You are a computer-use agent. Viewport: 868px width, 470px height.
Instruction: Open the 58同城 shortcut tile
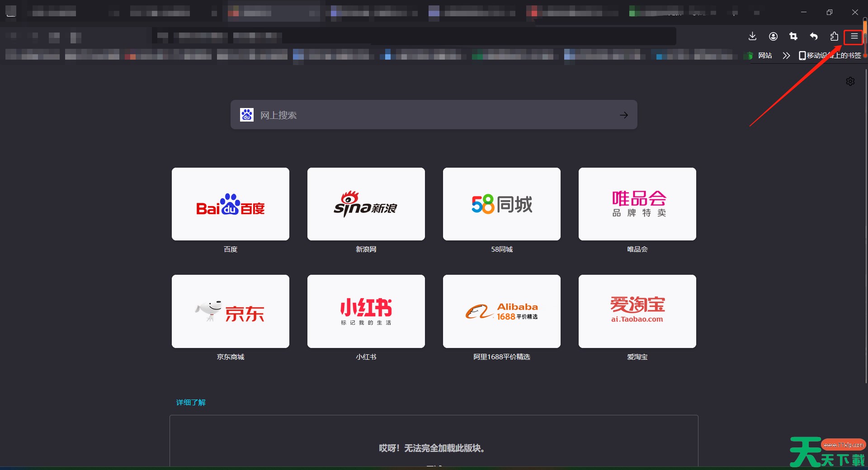click(x=502, y=204)
